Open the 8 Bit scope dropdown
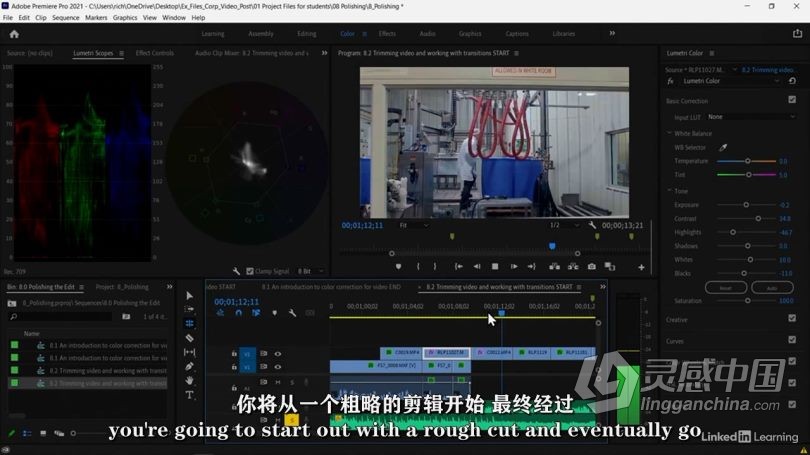810x455 pixels. [310, 271]
